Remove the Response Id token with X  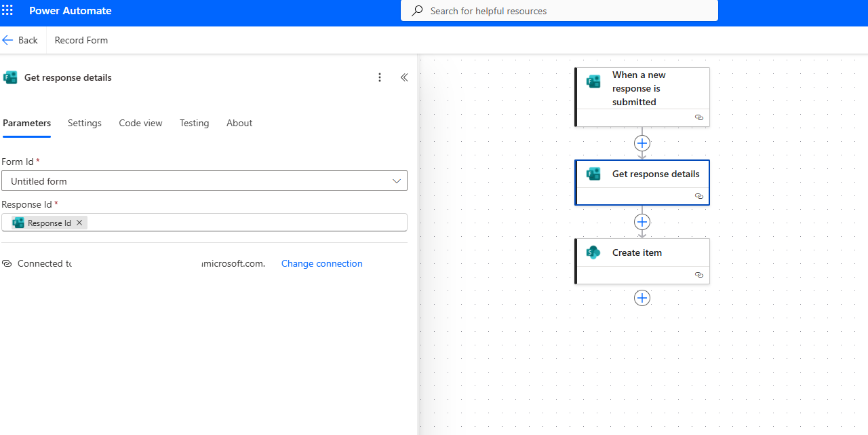[x=79, y=223]
